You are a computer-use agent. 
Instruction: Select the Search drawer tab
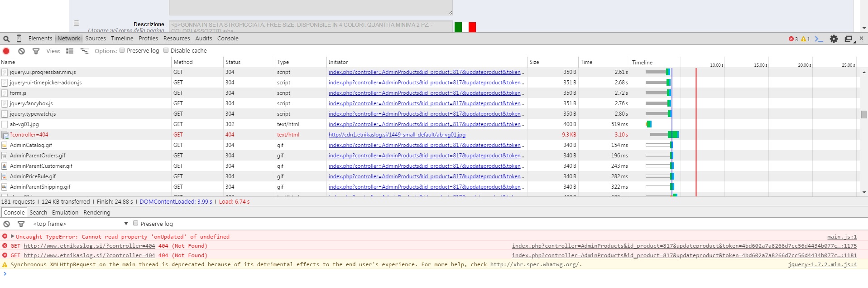click(x=38, y=213)
